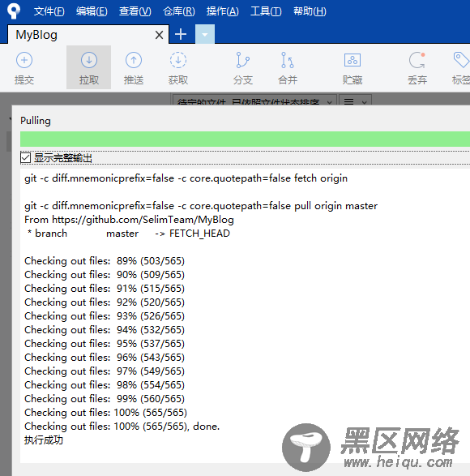
Task: Open the list view mode dropdown
Action: click(x=355, y=101)
